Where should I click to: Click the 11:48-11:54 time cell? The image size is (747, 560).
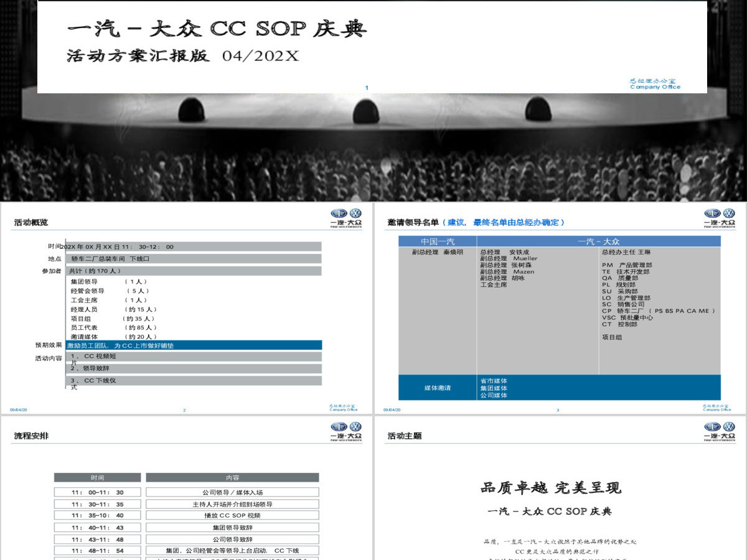(97, 551)
